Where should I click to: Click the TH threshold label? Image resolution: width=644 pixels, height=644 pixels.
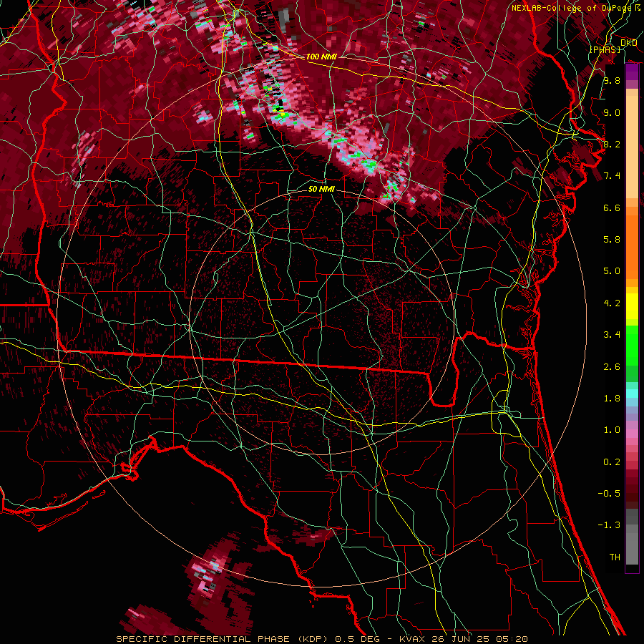pos(615,557)
